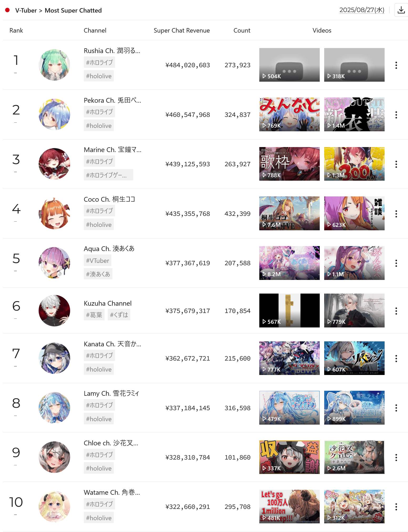Play Pekora's NEW OUTFIT video thumbnail
Viewport: 408px width, 532px height.
click(x=354, y=114)
